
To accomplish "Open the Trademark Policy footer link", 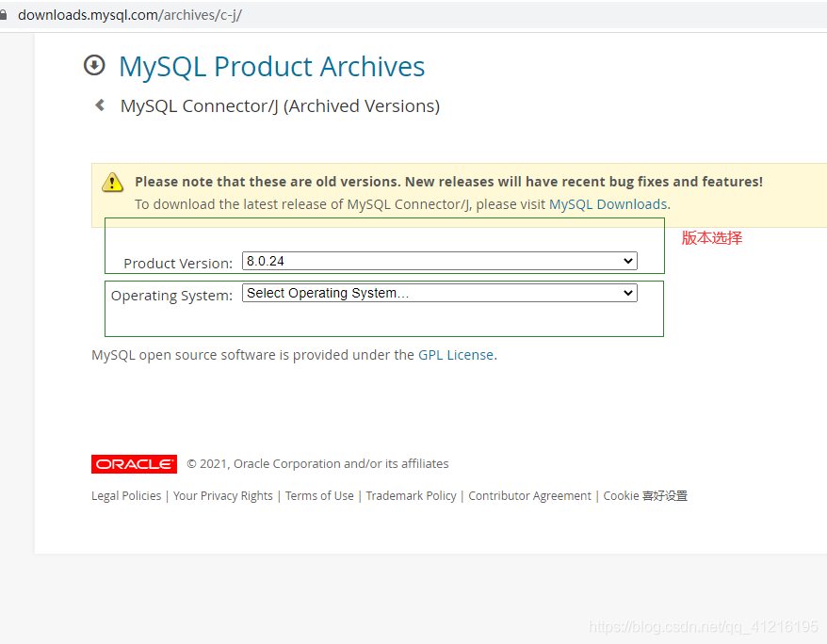I will pos(411,496).
